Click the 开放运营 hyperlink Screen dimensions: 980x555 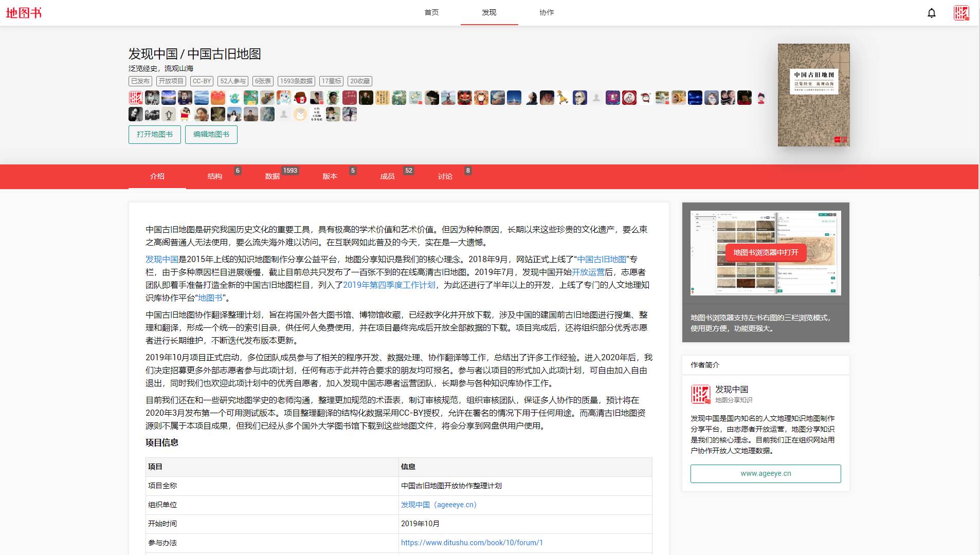click(x=588, y=272)
